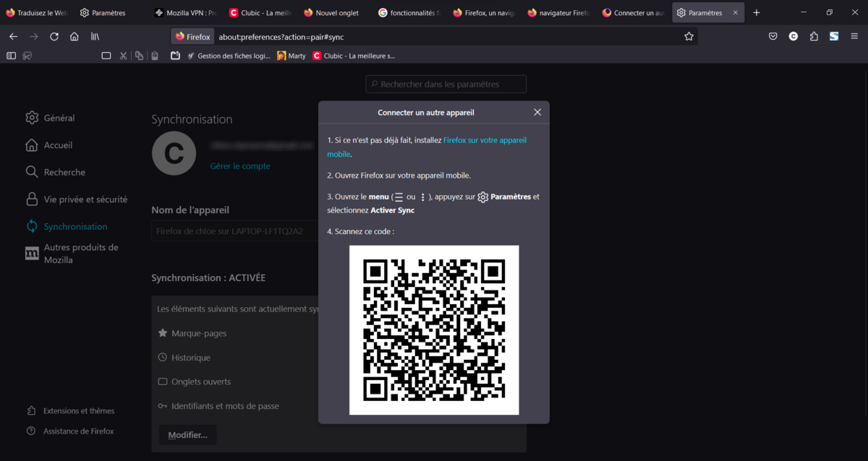Switch to the 'navigateur Firefox' tab
The height and width of the screenshot is (461, 868).
pos(558,12)
